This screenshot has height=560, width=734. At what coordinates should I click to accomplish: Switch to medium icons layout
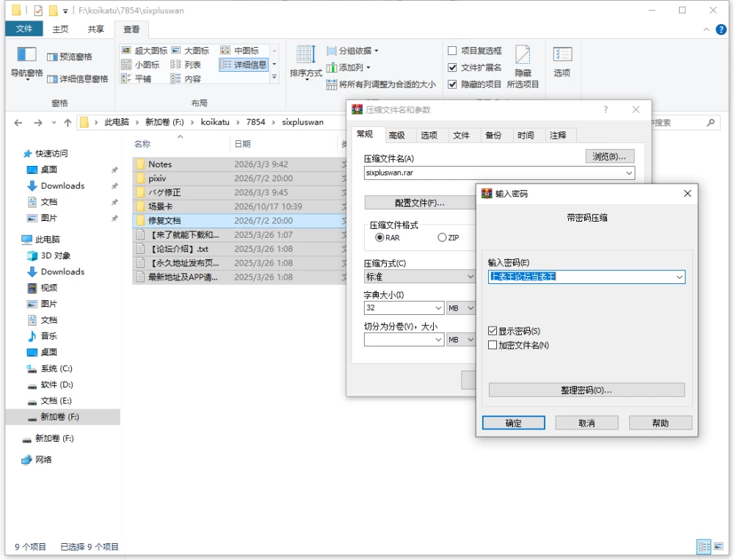pyautogui.click(x=240, y=51)
